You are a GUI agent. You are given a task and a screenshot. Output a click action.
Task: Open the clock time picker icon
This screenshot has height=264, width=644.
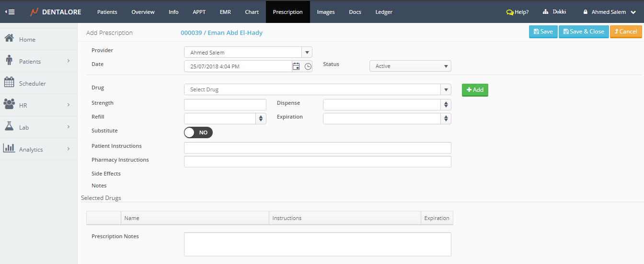(x=308, y=66)
